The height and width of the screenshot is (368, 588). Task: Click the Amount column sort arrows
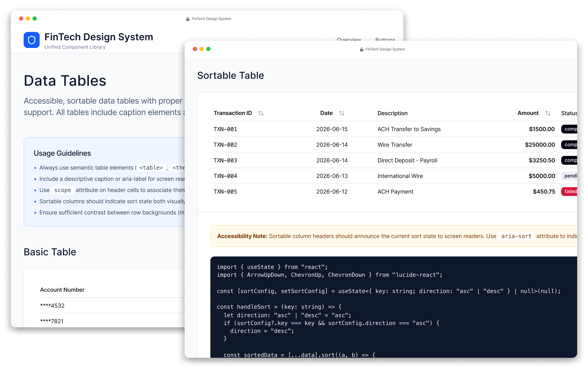pyautogui.click(x=548, y=113)
